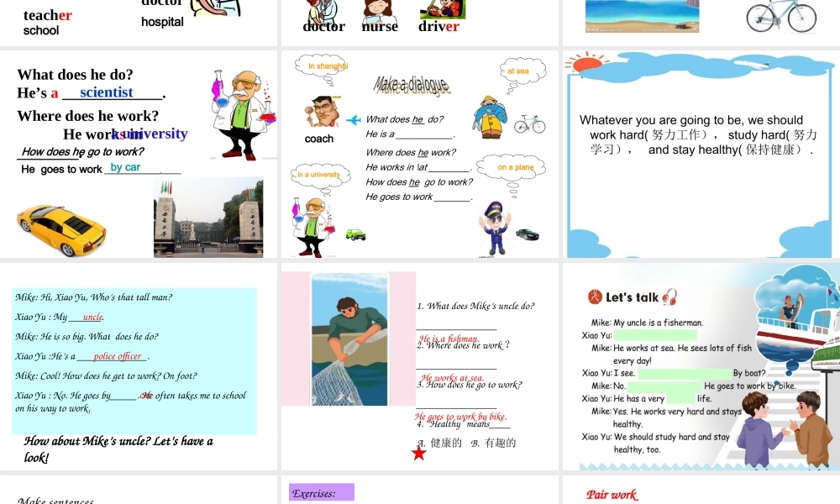The image size is (840, 504).
Task: Click red answer 'He works at sea.'
Action: tap(452, 378)
